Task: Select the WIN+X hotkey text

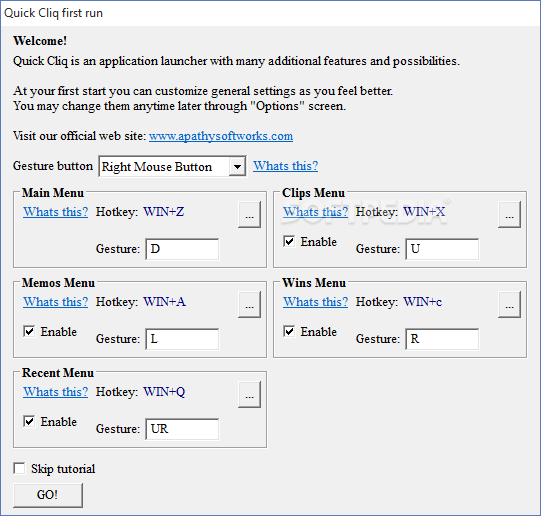Action: [424, 211]
